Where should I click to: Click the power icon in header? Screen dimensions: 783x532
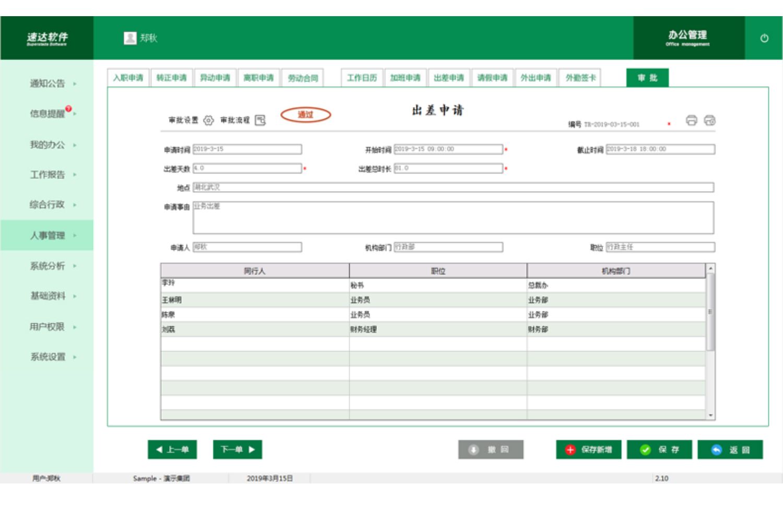pyautogui.click(x=764, y=38)
